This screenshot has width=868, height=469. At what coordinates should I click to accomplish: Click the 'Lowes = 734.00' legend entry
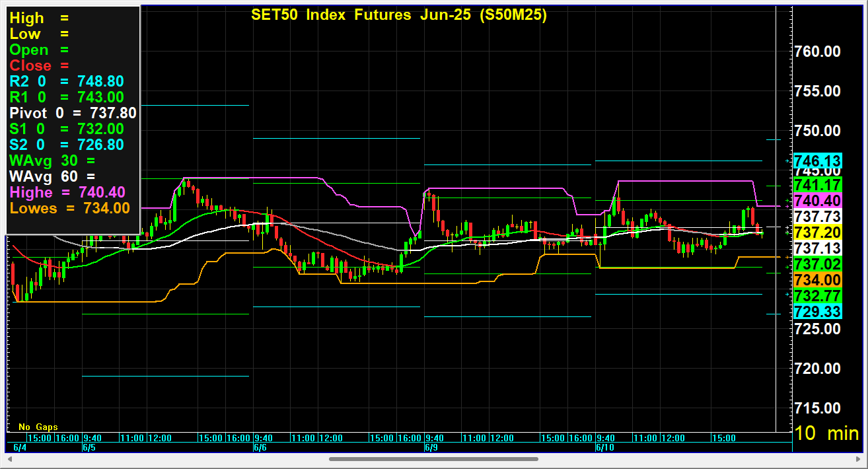69,207
